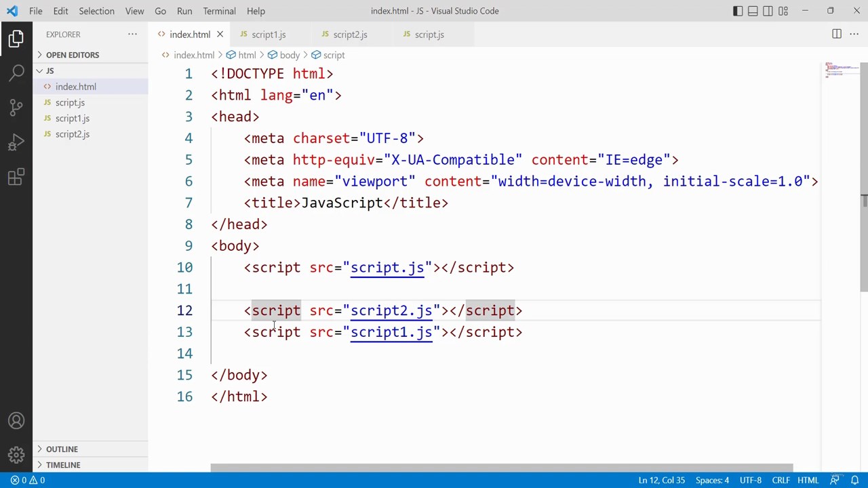The image size is (868, 488).
Task: Click the script2.js src link on line 12
Action: pyautogui.click(x=391, y=310)
